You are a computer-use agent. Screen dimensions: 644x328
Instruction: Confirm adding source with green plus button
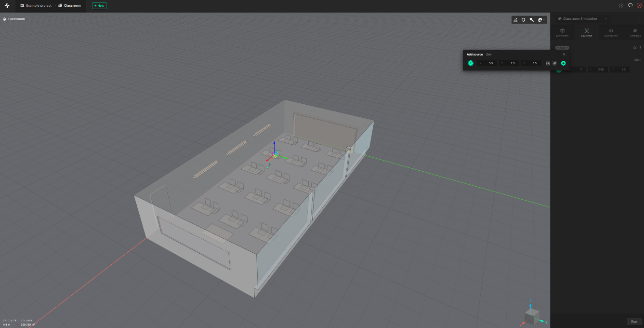point(564,63)
